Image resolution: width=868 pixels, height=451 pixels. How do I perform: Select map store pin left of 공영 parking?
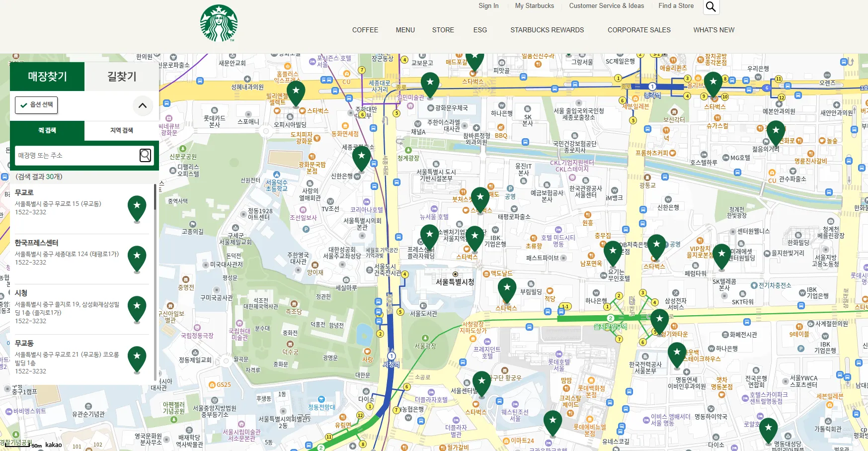[657, 247]
